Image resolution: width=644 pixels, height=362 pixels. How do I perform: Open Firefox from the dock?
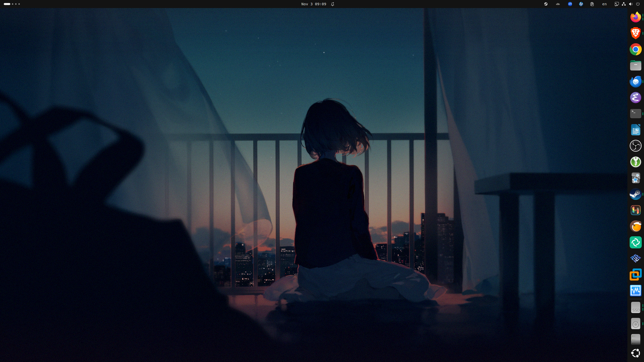pos(635,17)
